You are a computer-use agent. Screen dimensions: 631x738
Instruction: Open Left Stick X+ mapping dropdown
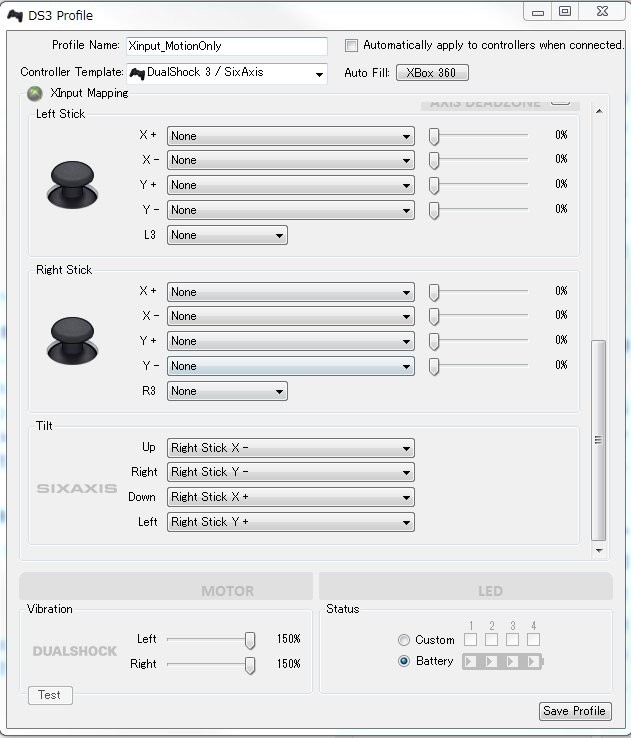point(291,136)
